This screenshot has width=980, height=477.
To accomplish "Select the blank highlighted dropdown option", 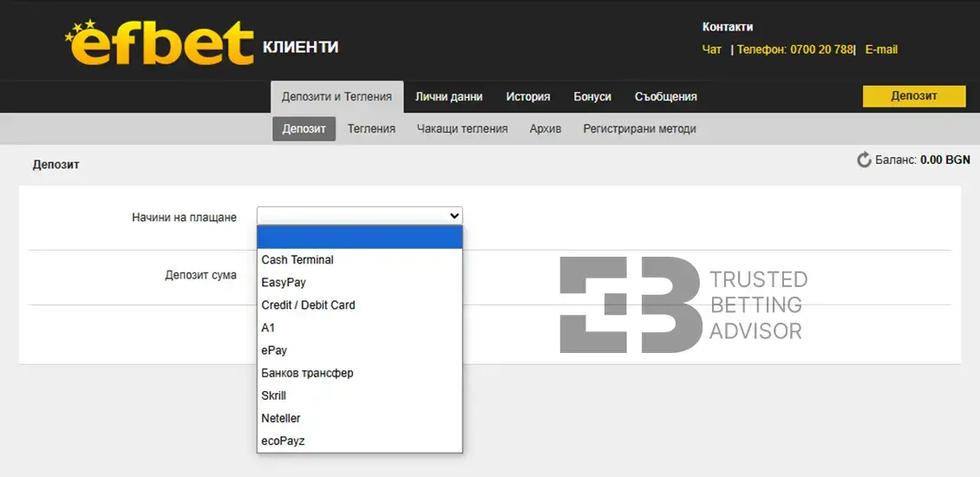I will [x=359, y=237].
